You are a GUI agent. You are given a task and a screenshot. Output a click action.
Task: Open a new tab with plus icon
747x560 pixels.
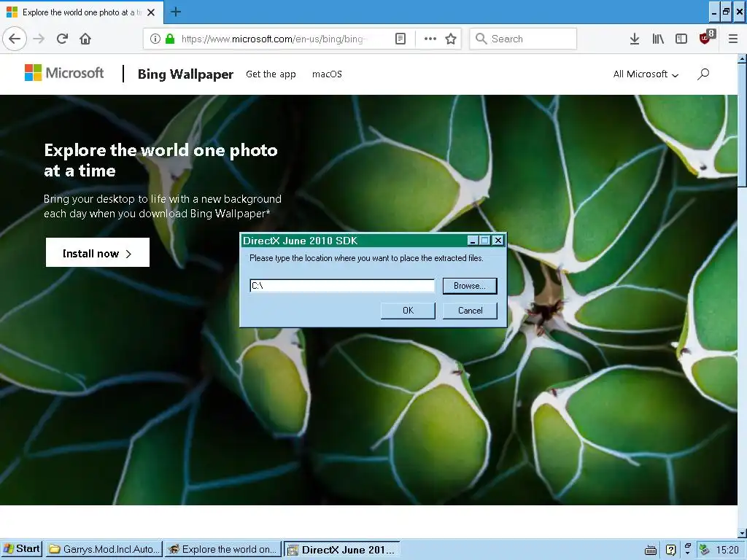176,12
